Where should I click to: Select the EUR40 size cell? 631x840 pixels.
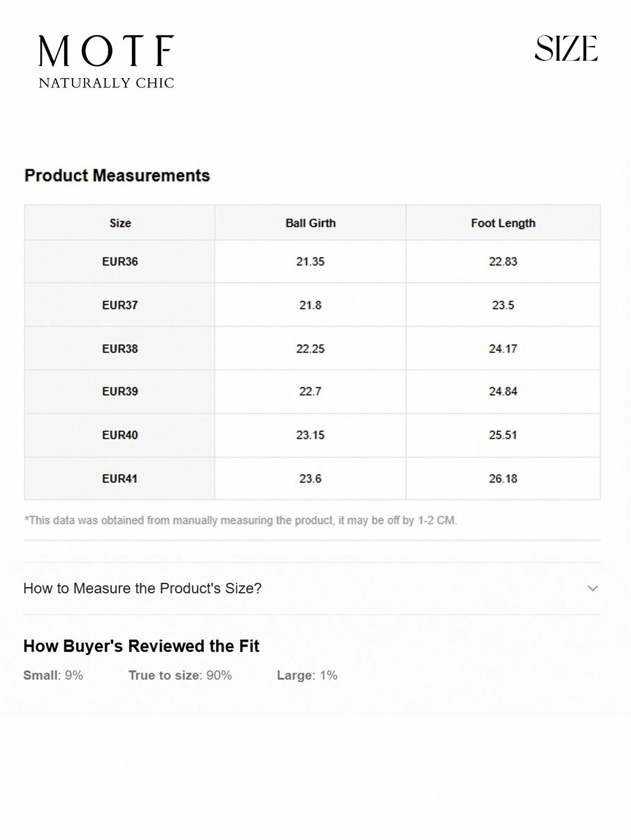click(x=120, y=435)
